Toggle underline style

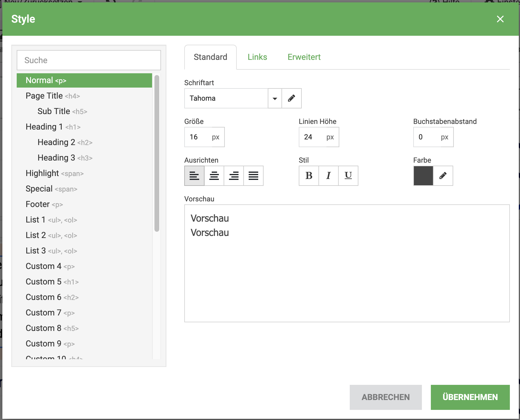point(348,176)
